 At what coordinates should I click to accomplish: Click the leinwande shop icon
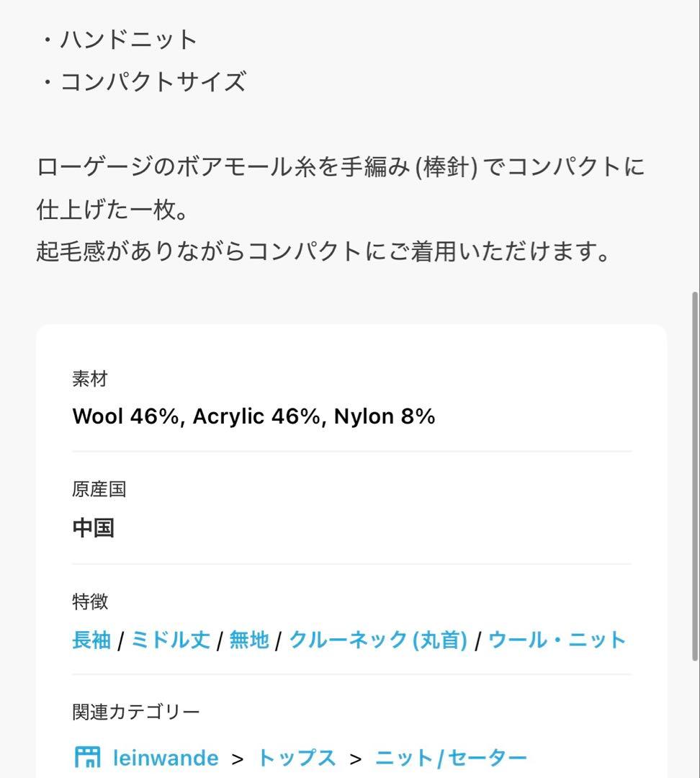pyautogui.click(x=88, y=757)
